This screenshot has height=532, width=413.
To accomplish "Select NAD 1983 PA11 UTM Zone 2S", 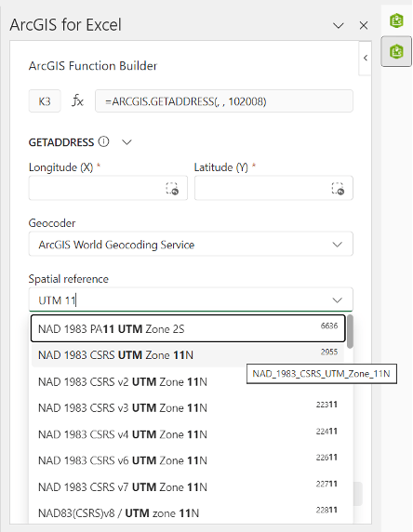I will 188,328.
